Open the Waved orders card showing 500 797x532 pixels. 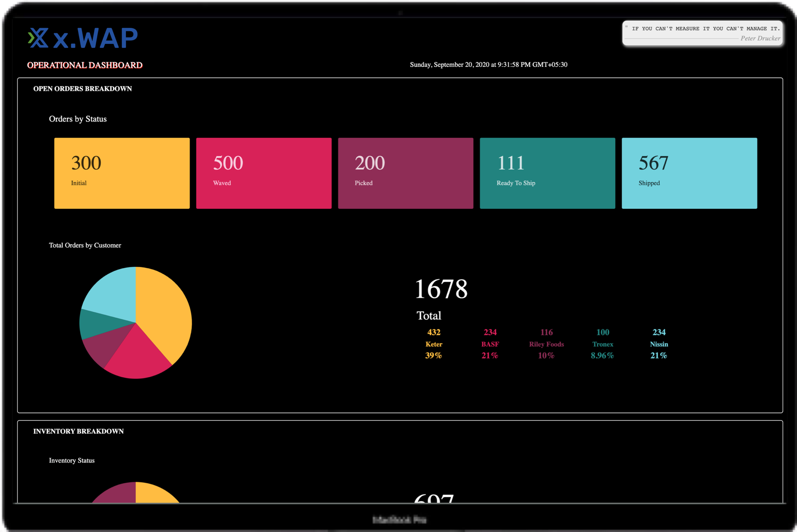[264, 173]
